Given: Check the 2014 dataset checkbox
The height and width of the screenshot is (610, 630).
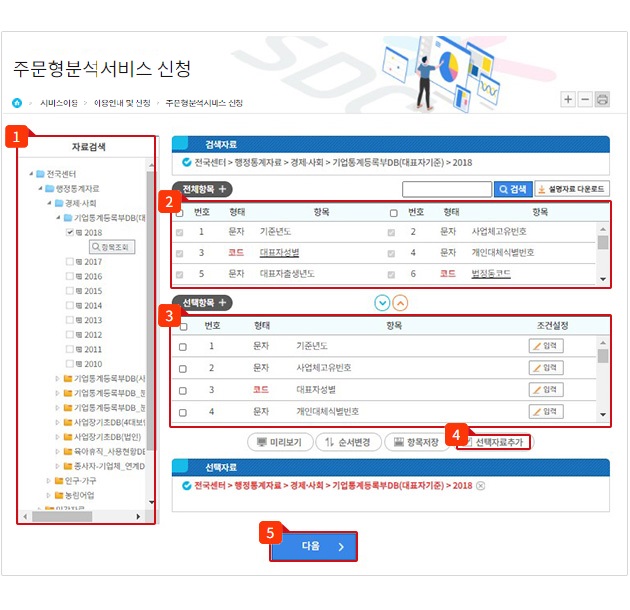Looking at the screenshot, I should [70, 305].
